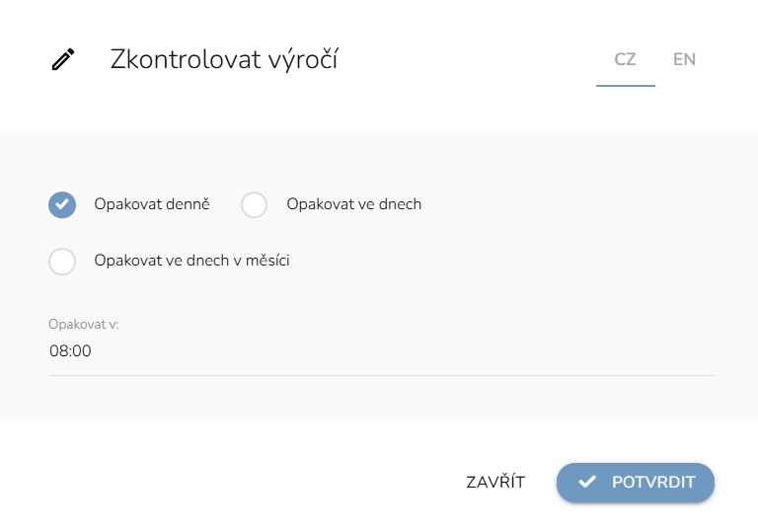Image resolution: width=758 pixels, height=532 pixels.
Task: Click the "Opakovat v:" field label
Action: [84, 324]
